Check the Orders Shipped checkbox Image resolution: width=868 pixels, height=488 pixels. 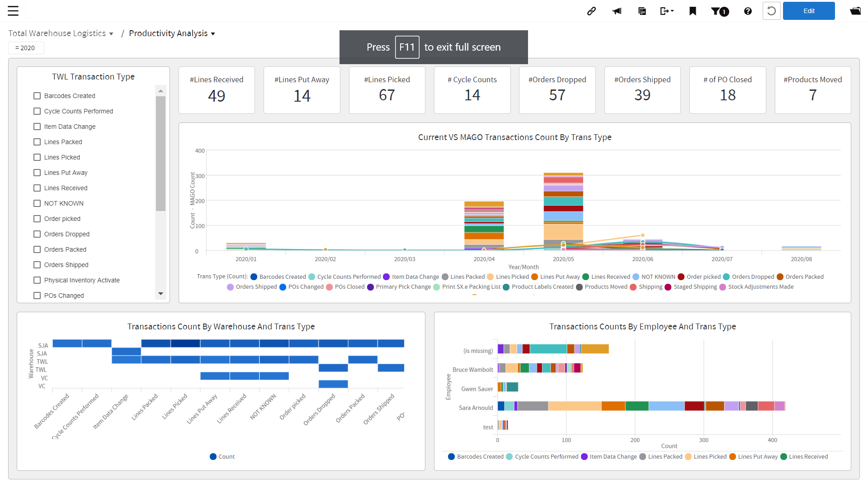pos(37,265)
